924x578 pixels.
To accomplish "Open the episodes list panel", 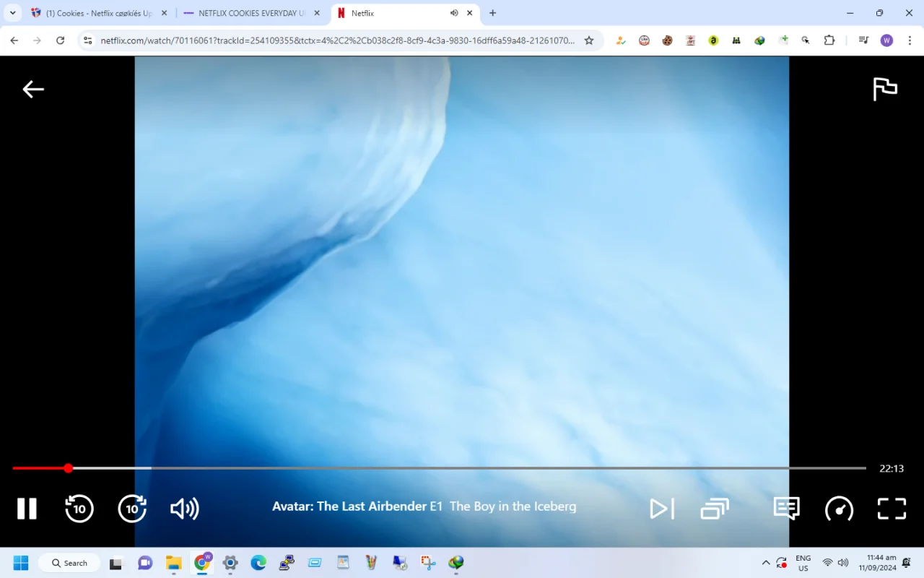I will 715,509.
